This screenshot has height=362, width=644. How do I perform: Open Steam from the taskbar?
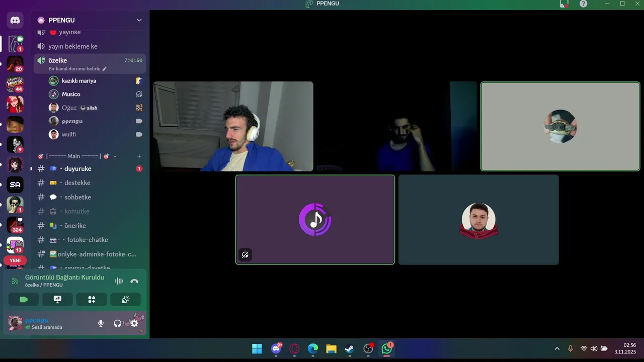tap(349, 348)
